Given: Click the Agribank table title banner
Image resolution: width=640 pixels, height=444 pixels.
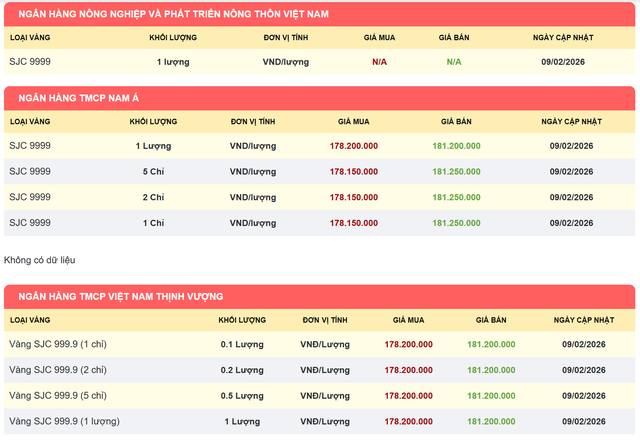Looking at the screenshot, I should [176, 14].
